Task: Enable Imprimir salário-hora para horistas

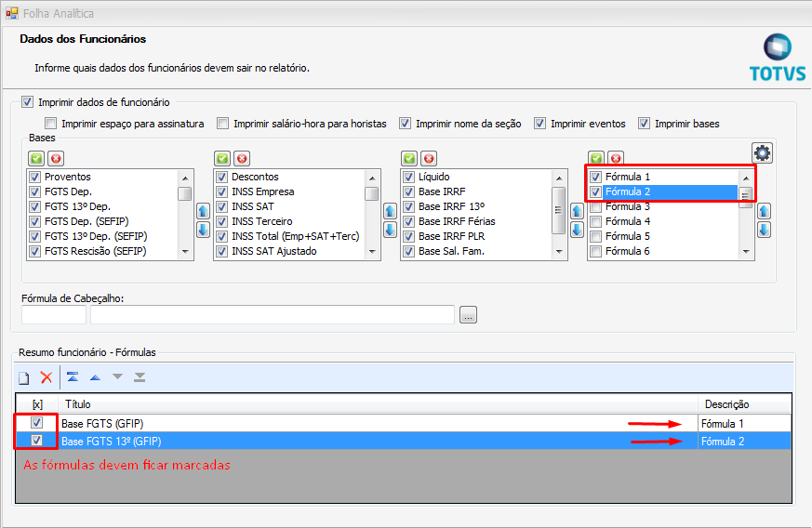Action: pos(222,124)
